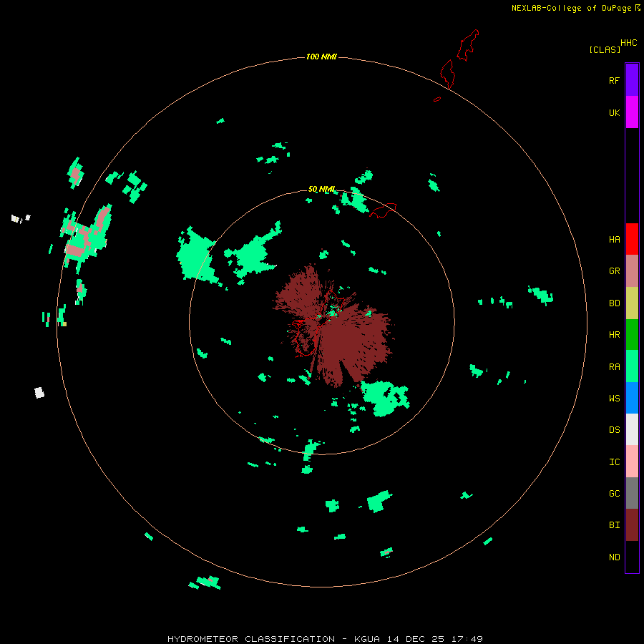The image size is (644, 644).
Task: Click the WS blue legend swatch
Action: [632, 398]
